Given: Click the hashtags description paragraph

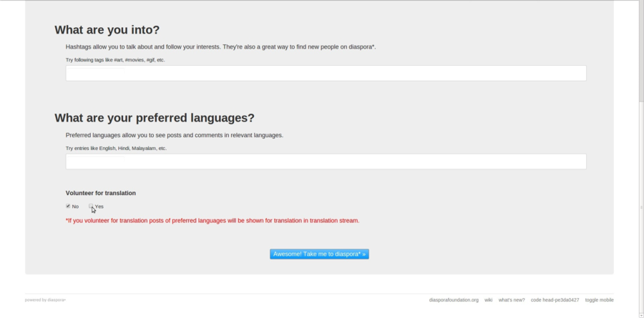Looking at the screenshot, I should [x=220, y=46].
